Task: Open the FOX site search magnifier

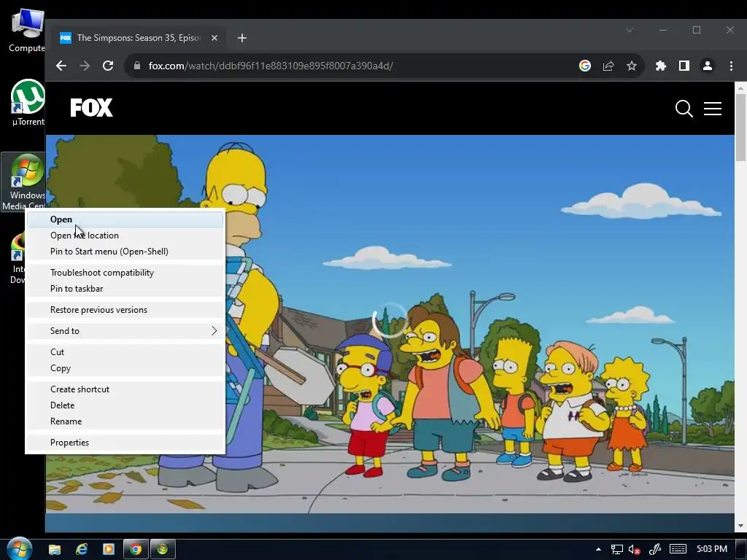Action: (684, 109)
